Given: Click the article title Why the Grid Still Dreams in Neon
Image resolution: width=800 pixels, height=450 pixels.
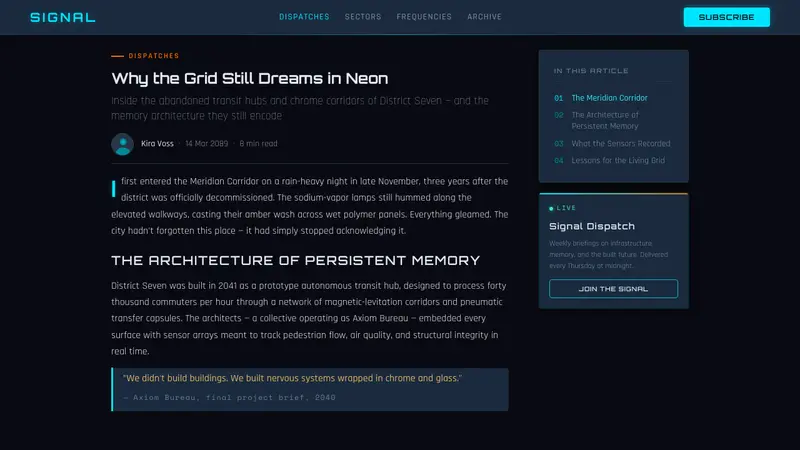Looking at the screenshot, I should coord(249,79).
